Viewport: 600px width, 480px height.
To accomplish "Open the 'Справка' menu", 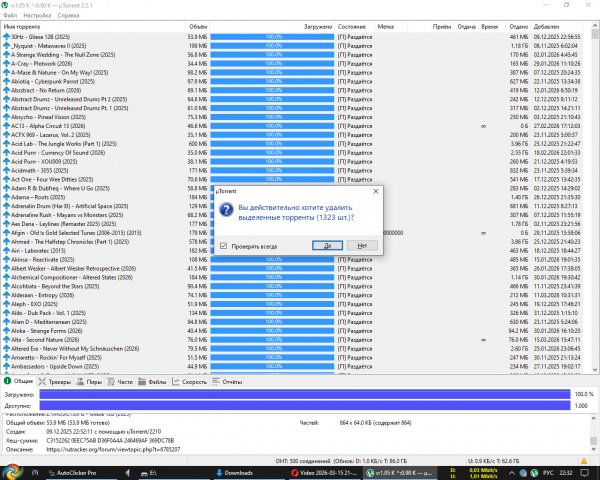I will (x=71, y=17).
